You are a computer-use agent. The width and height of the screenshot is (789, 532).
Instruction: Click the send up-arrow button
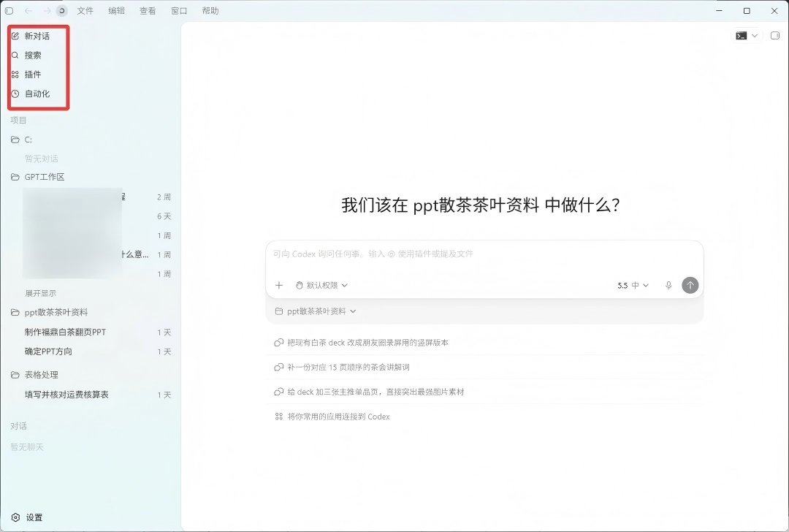690,286
